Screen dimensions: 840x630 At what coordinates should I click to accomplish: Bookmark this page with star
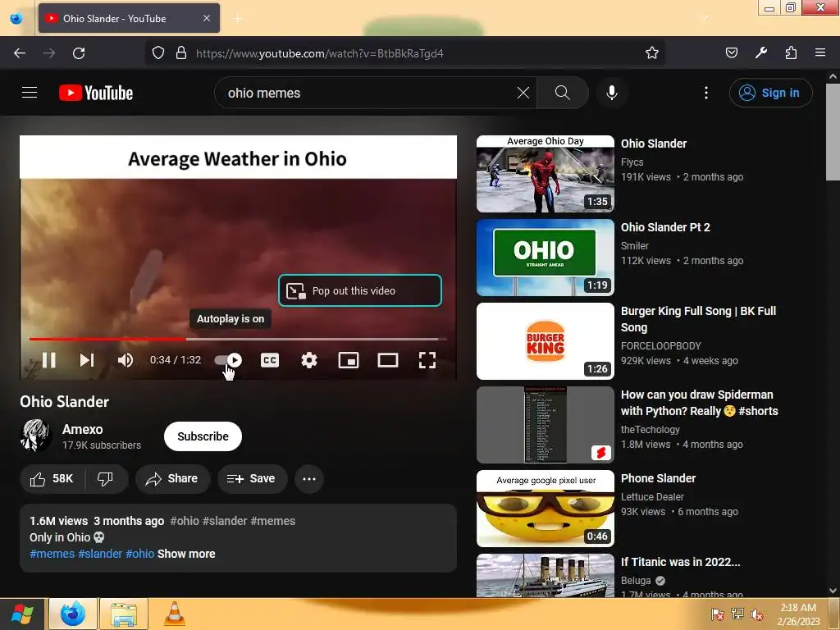pyautogui.click(x=652, y=53)
